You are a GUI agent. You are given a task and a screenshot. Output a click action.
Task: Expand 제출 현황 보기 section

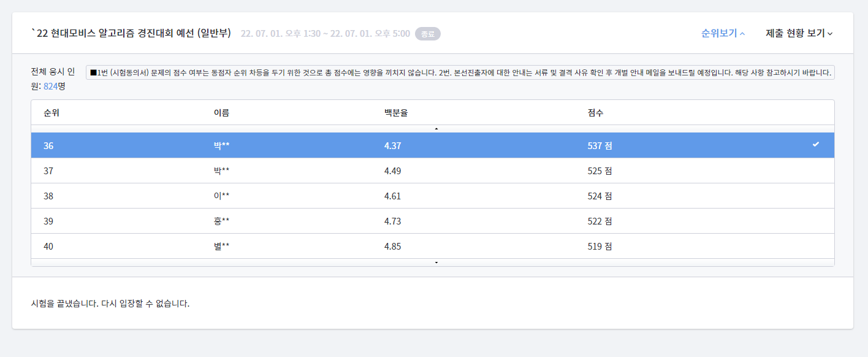point(799,33)
